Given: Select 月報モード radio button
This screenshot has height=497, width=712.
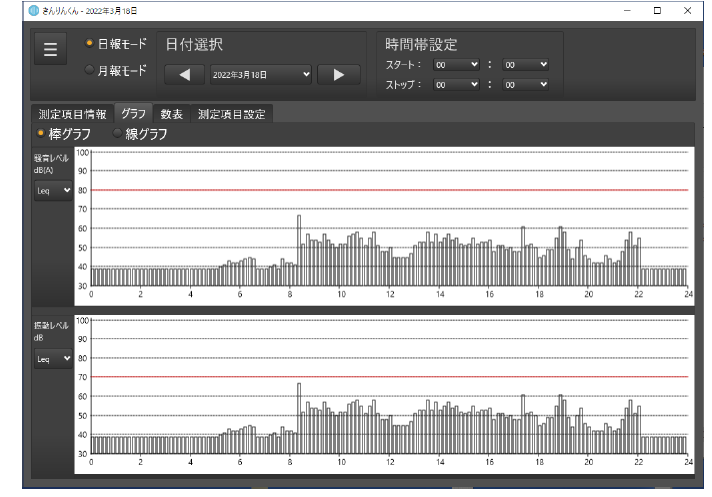Looking at the screenshot, I should pos(90,70).
